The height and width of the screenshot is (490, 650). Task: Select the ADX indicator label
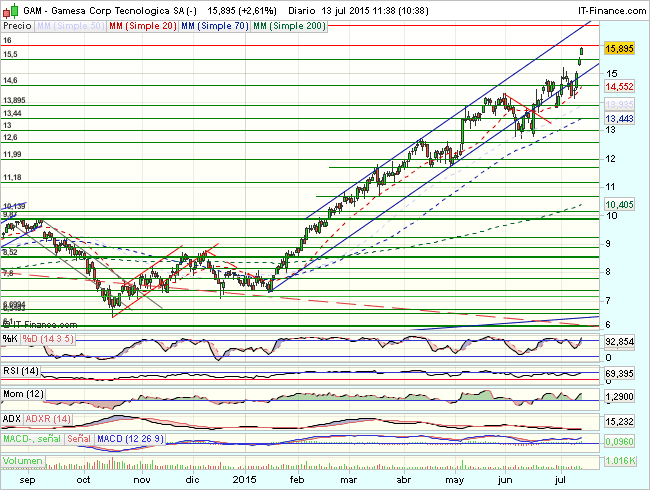(12, 419)
